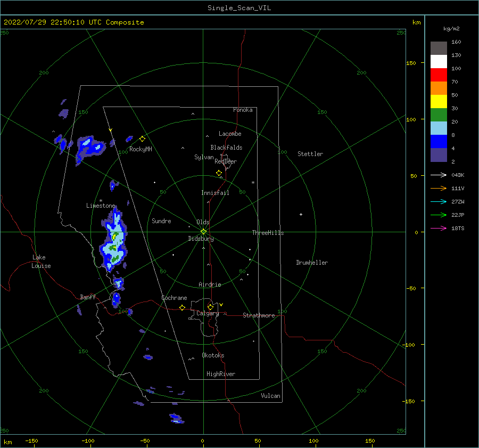Click the asterisk marker above Limestone
The image size is (479, 448).
(101, 201)
